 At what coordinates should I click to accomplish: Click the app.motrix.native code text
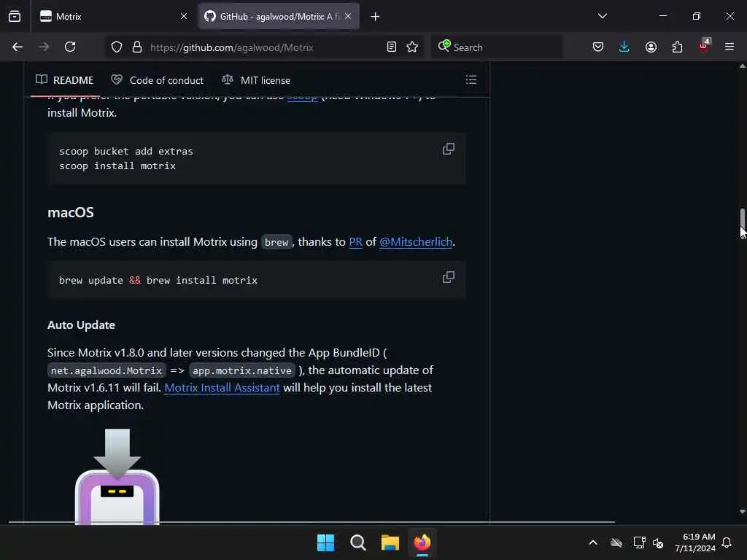click(242, 370)
